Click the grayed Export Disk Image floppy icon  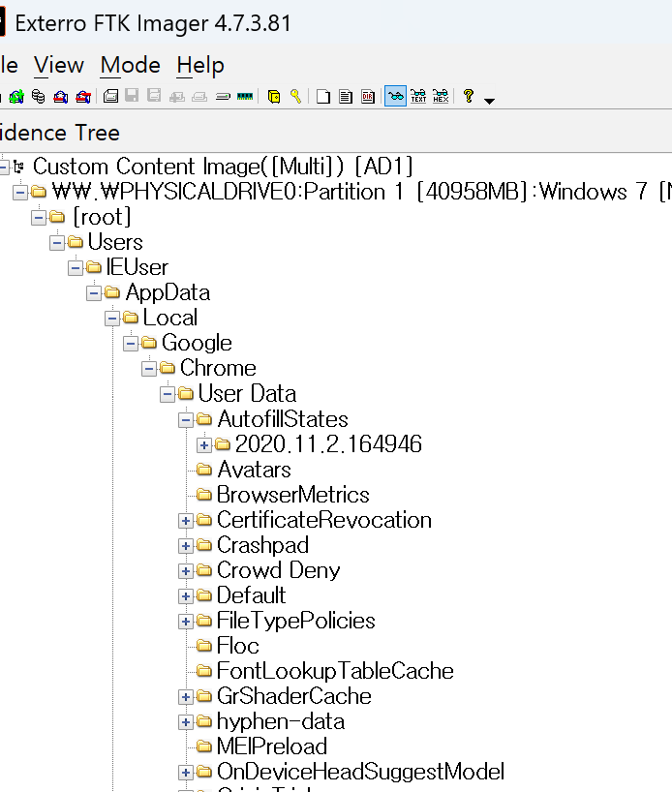pos(132,96)
